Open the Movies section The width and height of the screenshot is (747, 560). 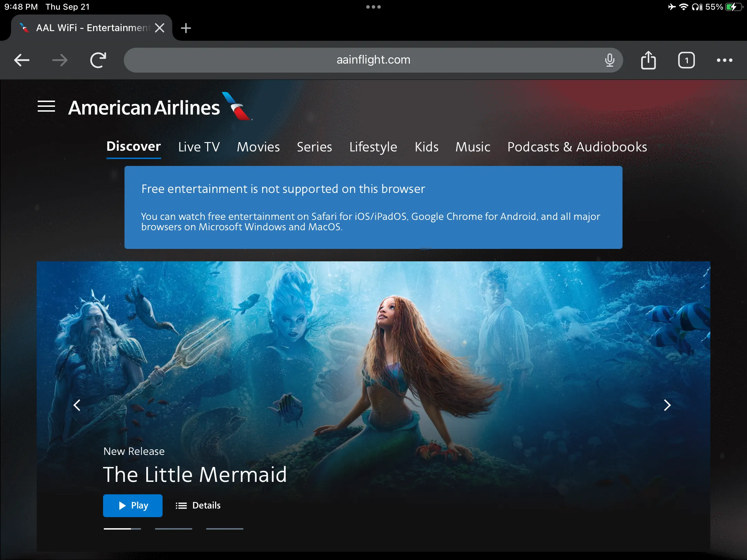coord(258,147)
